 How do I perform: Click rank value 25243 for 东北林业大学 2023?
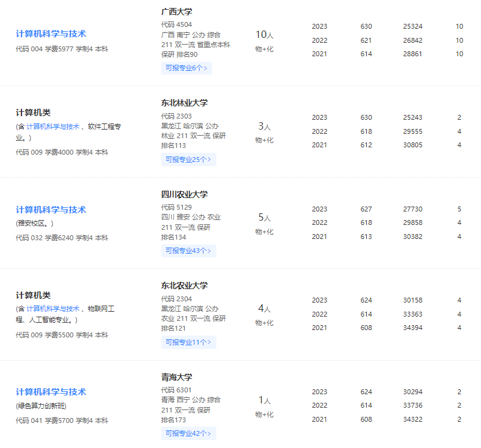(x=413, y=117)
